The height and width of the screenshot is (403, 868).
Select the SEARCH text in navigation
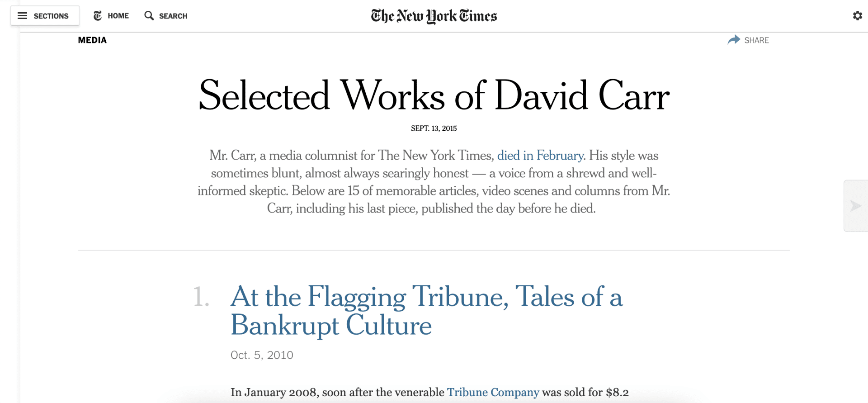(173, 16)
